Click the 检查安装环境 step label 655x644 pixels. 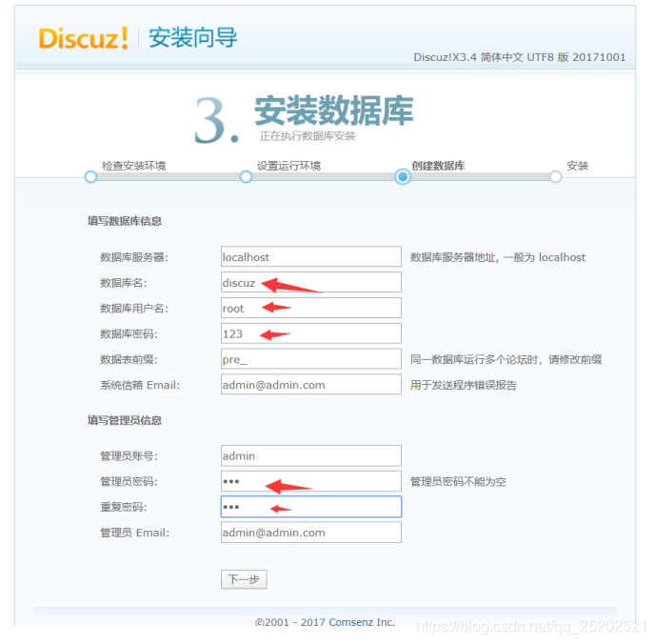pyautogui.click(x=133, y=166)
